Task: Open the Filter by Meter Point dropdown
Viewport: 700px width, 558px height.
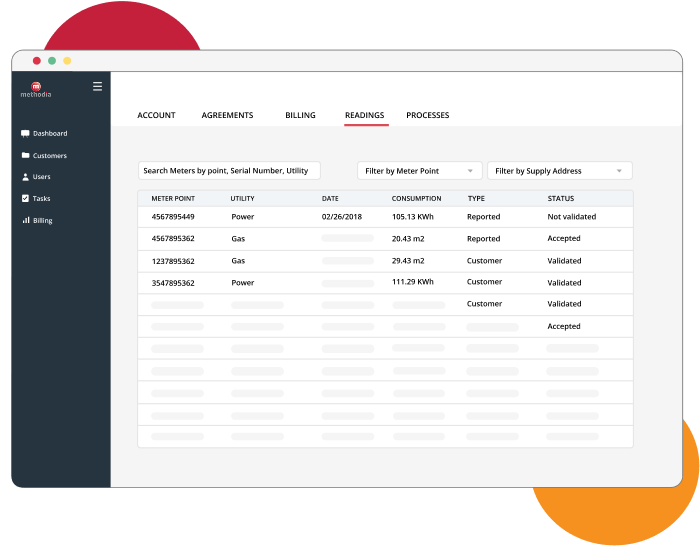Action: click(x=419, y=171)
